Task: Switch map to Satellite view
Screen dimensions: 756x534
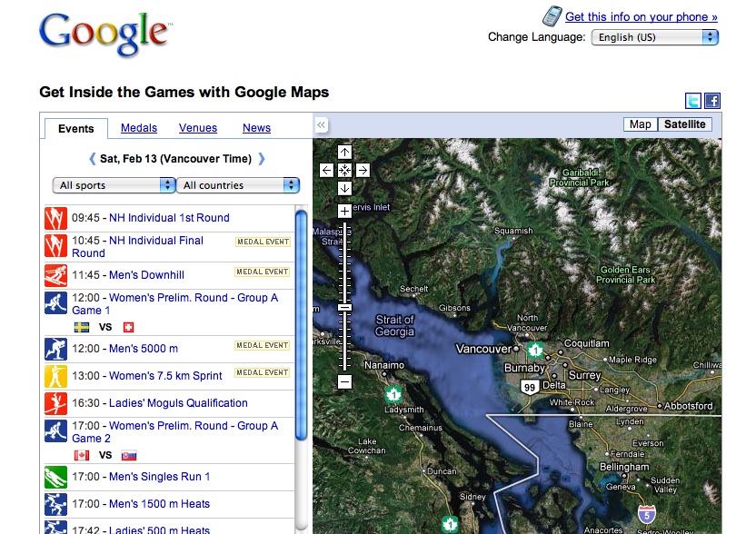Action: 684,124
